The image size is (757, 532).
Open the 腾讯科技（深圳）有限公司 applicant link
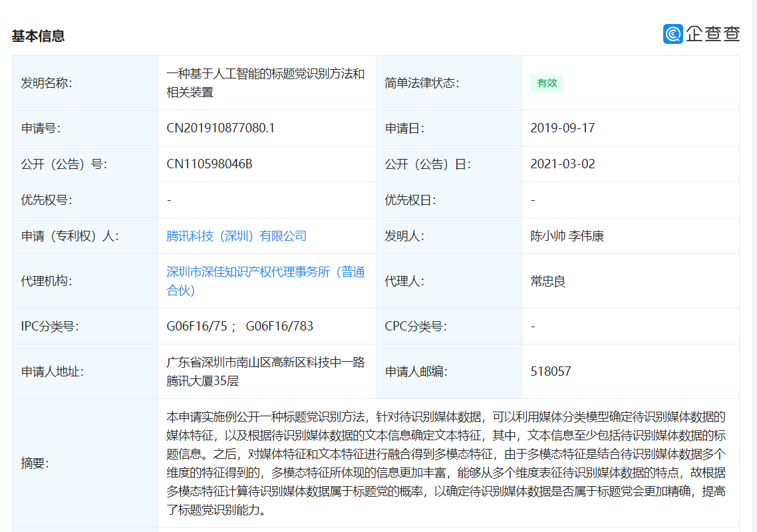(x=236, y=236)
